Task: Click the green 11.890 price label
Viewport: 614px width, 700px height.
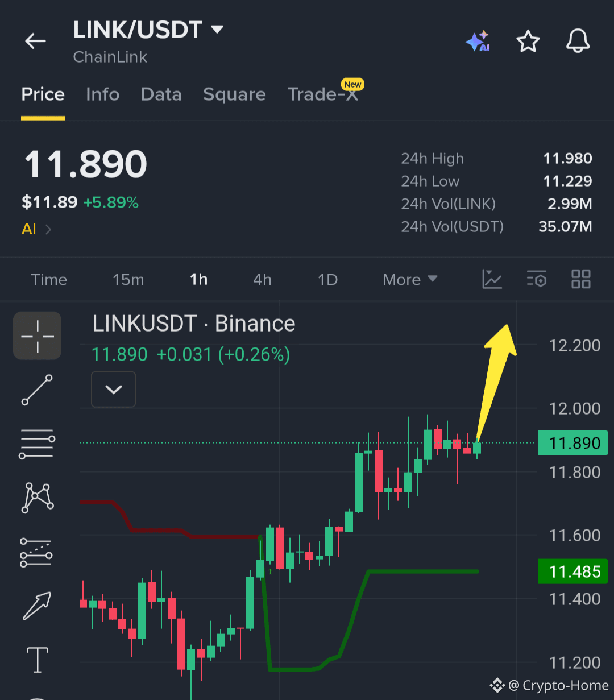Action: tap(573, 443)
